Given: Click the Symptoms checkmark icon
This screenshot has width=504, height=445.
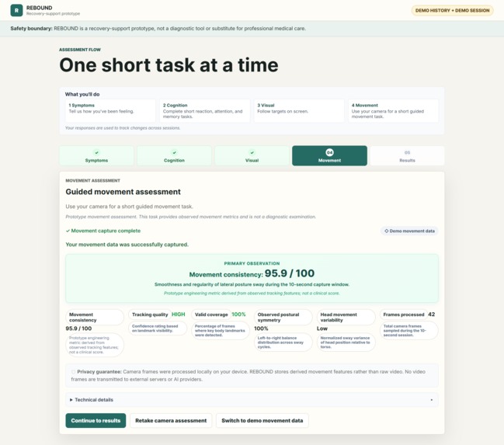Looking at the screenshot, I should (x=96, y=152).
